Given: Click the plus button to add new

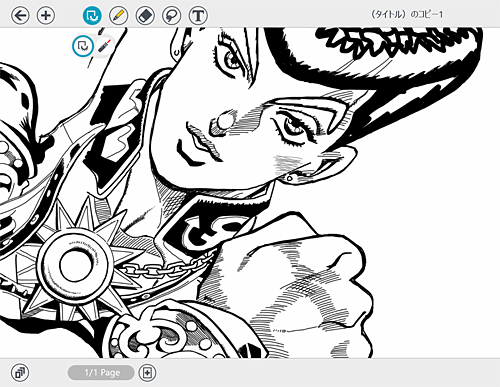Looking at the screenshot, I should pos(46,15).
